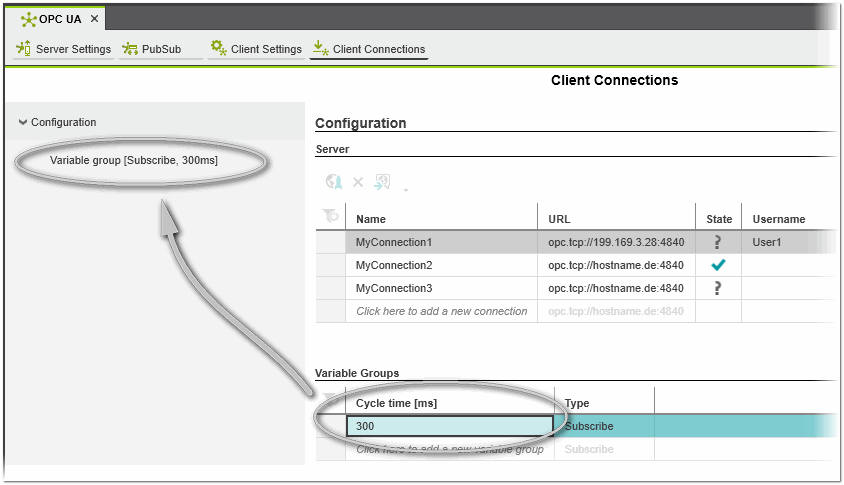
Task: Click the delete connection X icon
Action: tap(358, 183)
